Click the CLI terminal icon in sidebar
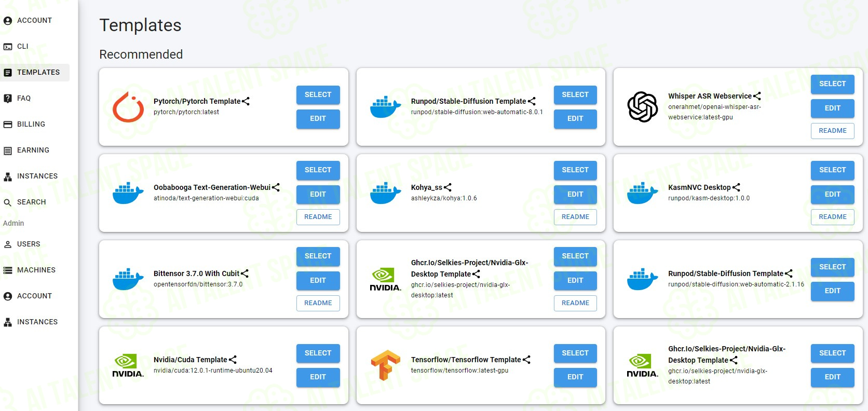The image size is (868, 411). click(8, 47)
